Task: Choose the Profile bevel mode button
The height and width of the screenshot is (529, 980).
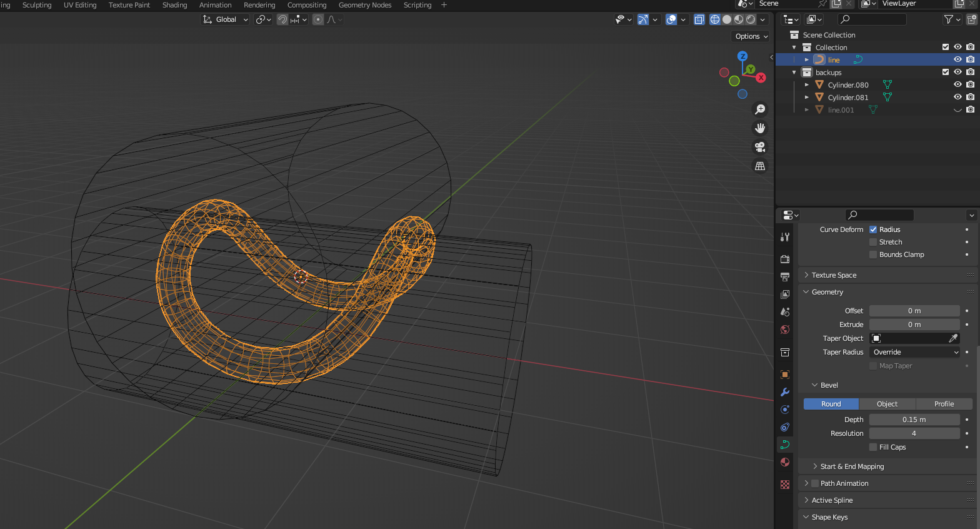Action: coord(944,404)
